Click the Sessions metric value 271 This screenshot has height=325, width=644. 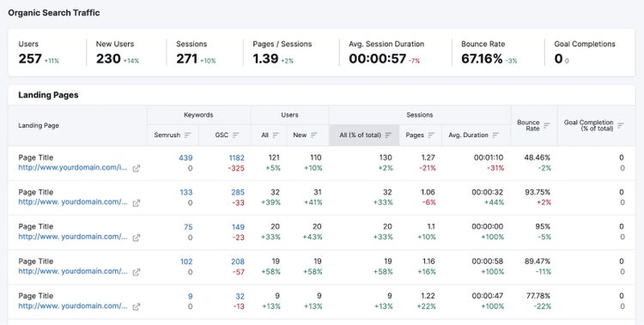point(187,58)
